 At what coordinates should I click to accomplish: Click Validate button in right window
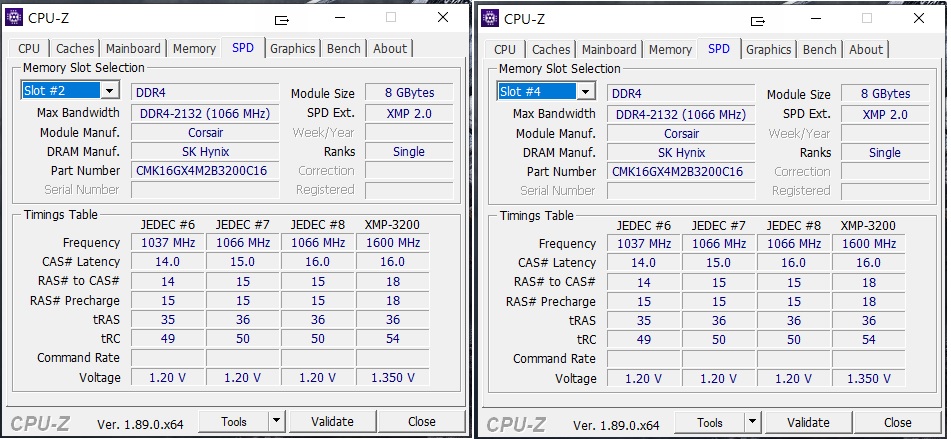point(808,422)
